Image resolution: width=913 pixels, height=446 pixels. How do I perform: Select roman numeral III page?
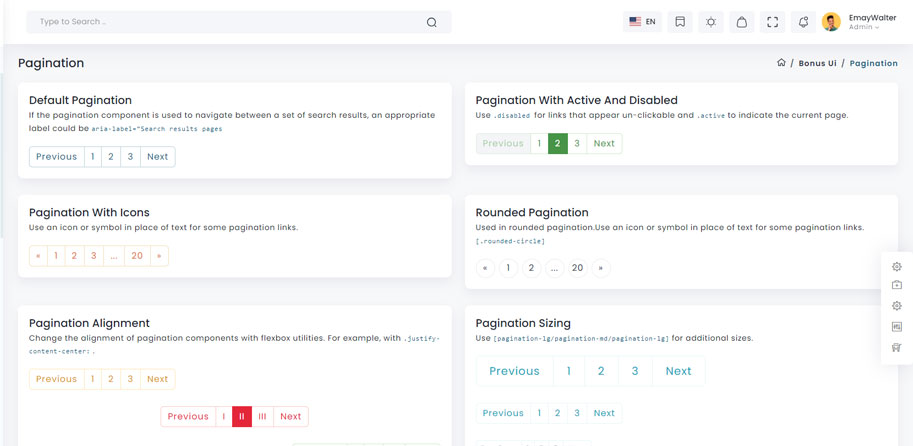coord(263,416)
